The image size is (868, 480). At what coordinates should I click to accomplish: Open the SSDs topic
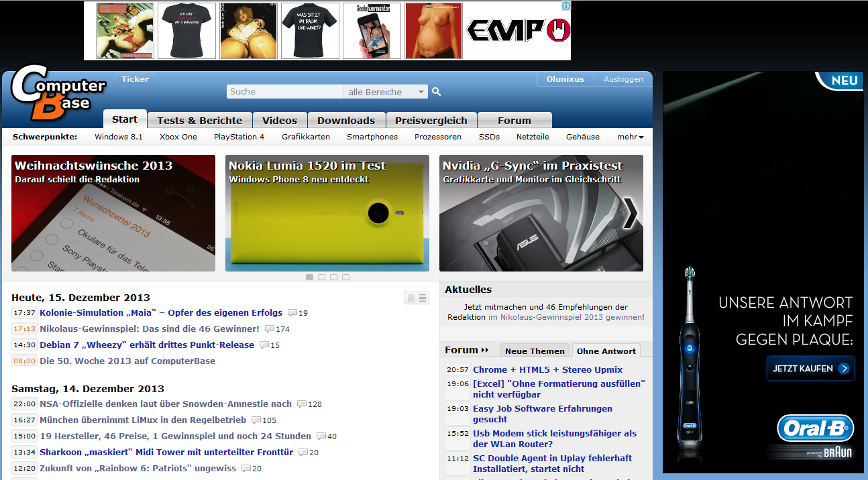pos(489,137)
